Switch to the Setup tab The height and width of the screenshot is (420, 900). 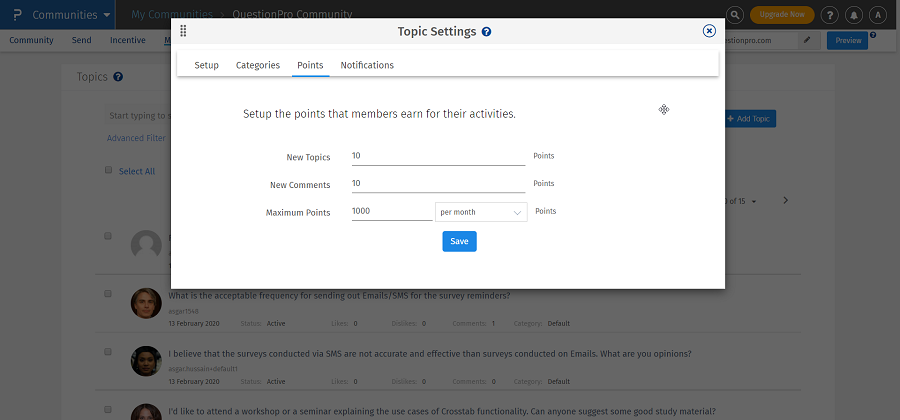coord(207,65)
